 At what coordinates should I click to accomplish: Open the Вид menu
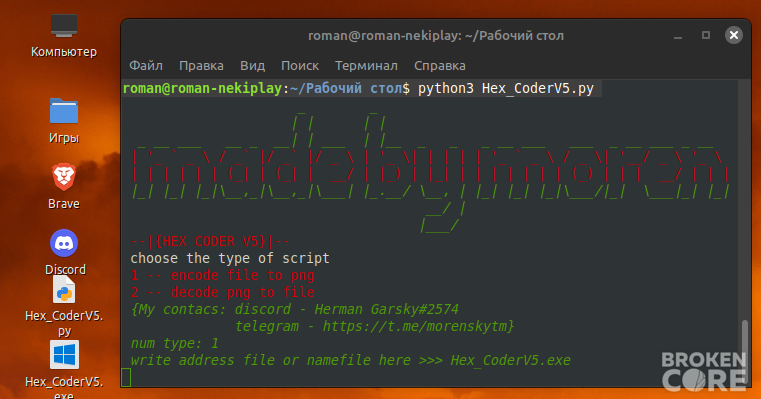[x=252, y=66]
